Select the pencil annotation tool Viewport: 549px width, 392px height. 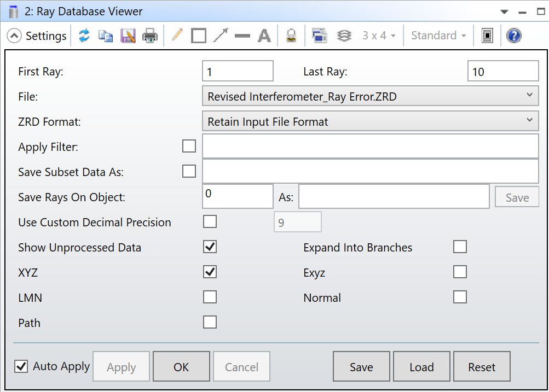[x=177, y=35]
